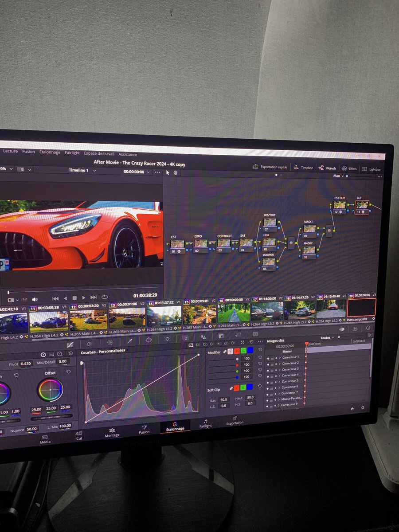Open the Exportation rapide export icon
Image resolution: width=399 pixels, height=532 pixels.
point(256,167)
